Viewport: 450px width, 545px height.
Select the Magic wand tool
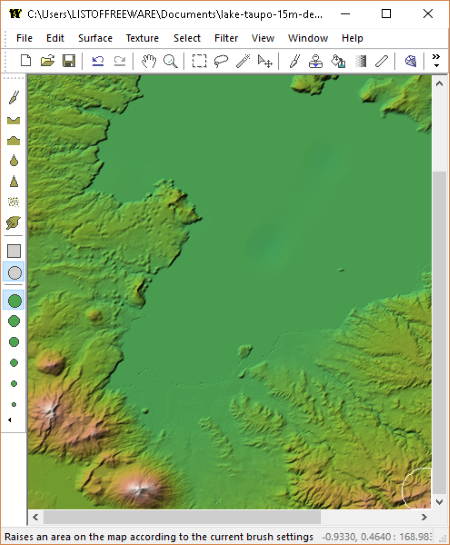pyautogui.click(x=243, y=61)
